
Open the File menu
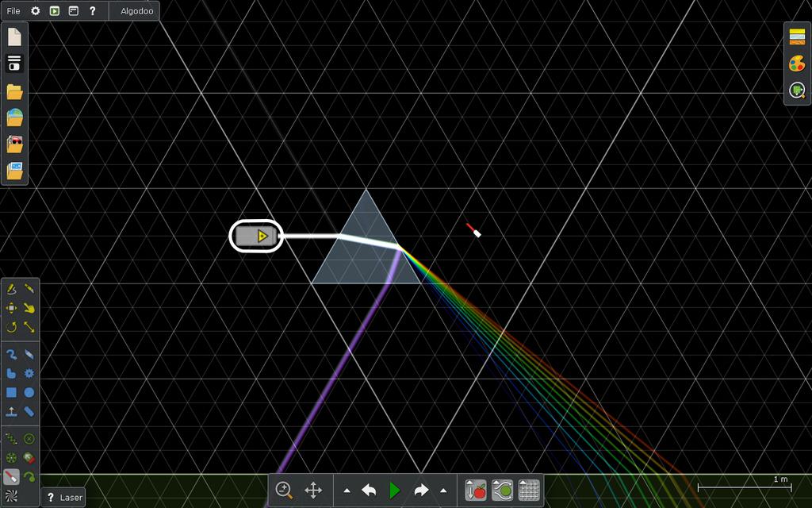point(13,11)
